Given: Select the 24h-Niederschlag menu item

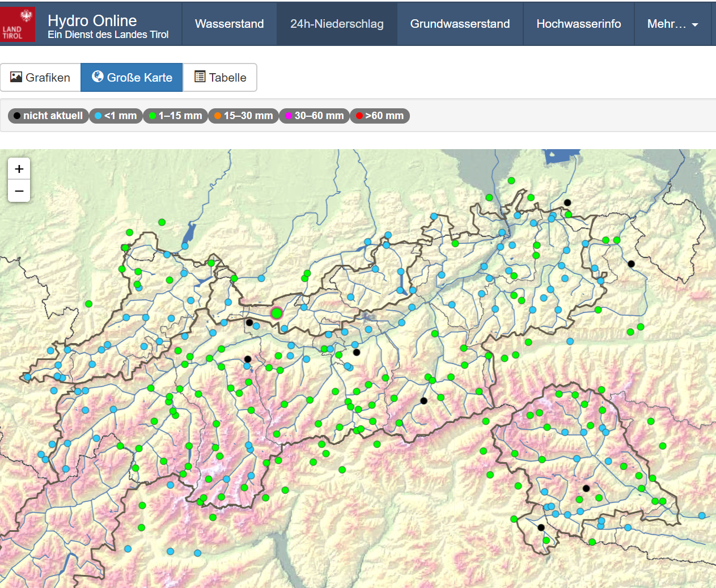Looking at the screenshot, I should 337,24.
